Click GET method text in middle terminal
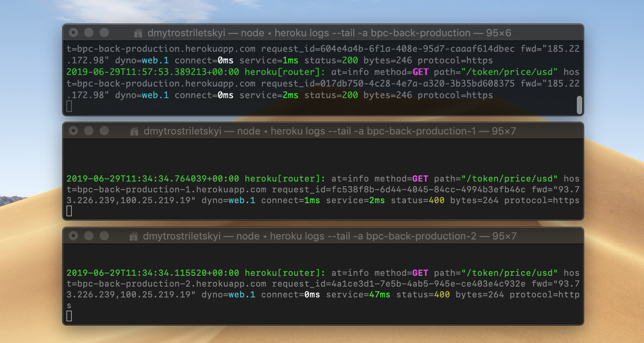This screenshot has height=343, width=644. pos(420,179)
